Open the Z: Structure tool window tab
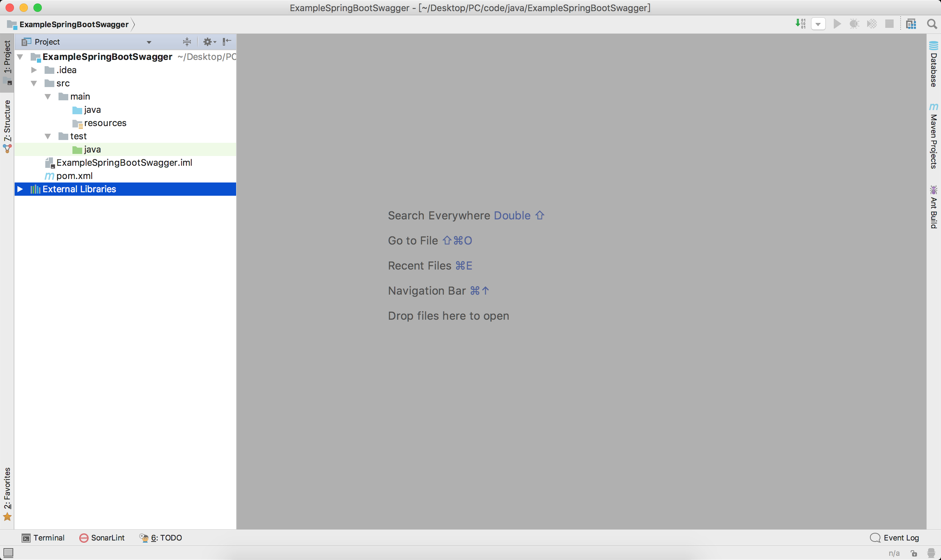Viewport: 941px width, 560px height. coord(7,126)
